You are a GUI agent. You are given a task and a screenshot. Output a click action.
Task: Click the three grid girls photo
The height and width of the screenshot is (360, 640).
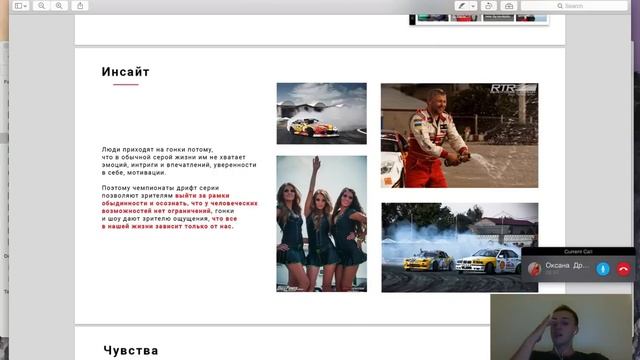[x=322, y=224]
